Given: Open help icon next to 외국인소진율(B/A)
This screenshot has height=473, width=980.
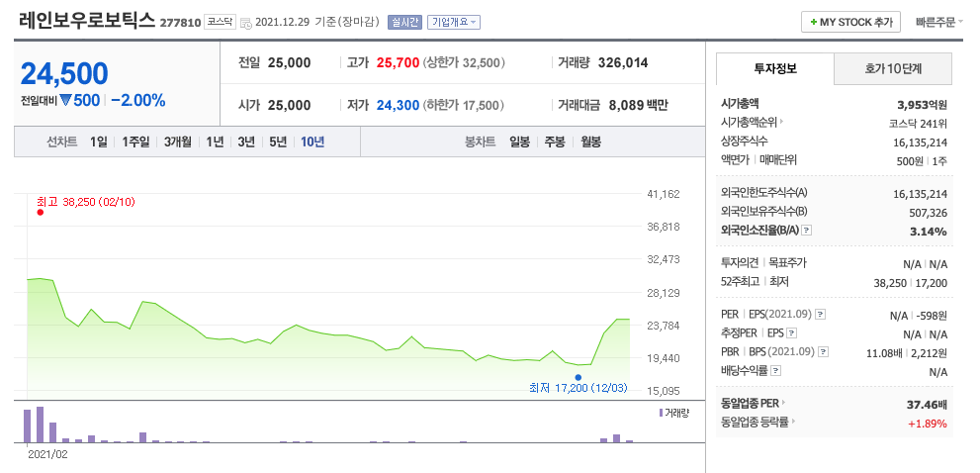Looking at the screenshot, I should (x=807, y=231).
